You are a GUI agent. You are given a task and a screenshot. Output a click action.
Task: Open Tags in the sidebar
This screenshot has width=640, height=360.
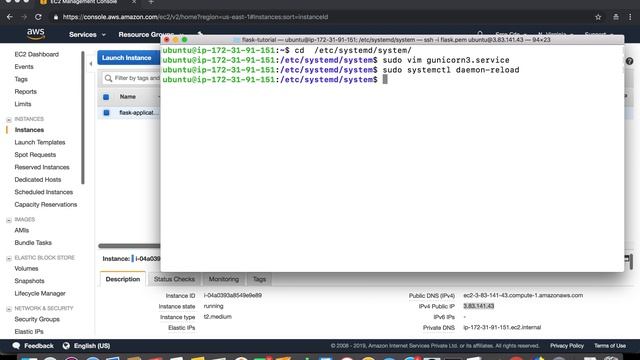21,79
